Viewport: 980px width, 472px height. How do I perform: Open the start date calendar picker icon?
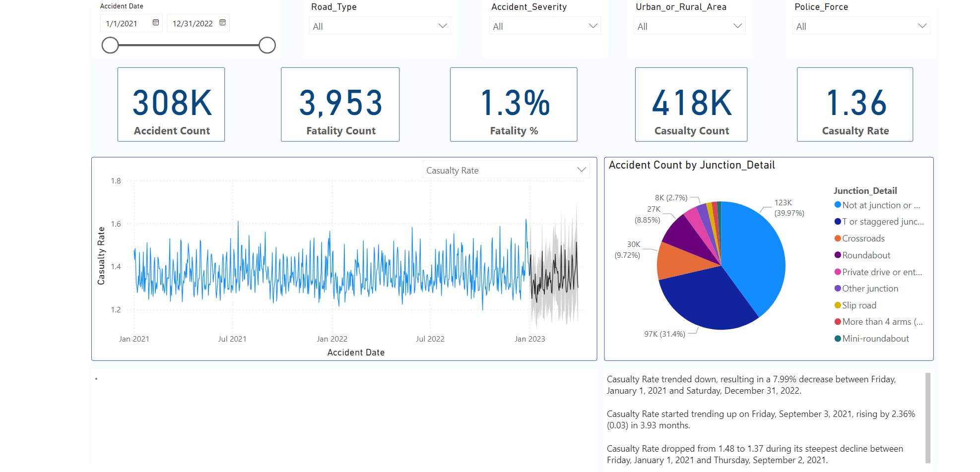pyautogui.click(x=156, y=23)
